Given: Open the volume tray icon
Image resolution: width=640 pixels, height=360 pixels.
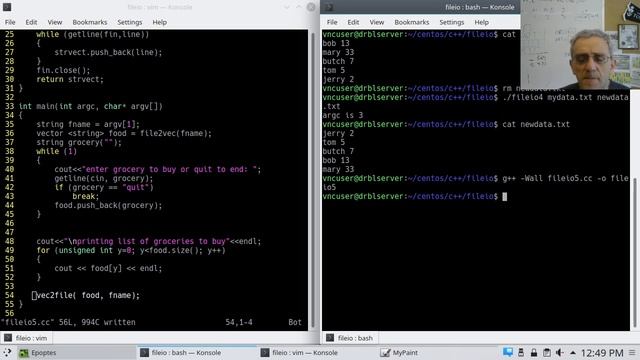Looking at the screenshot, I should point(560,352).
